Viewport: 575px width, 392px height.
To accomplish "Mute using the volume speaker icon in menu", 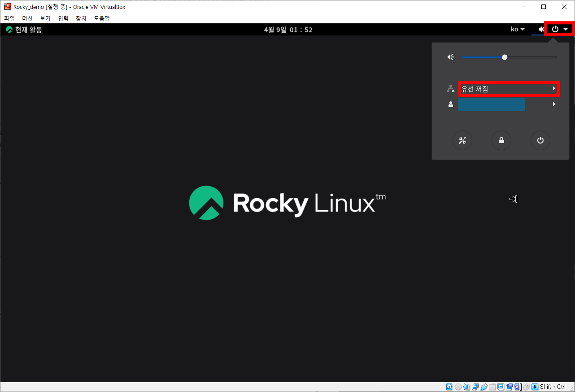I will (450, 57).
